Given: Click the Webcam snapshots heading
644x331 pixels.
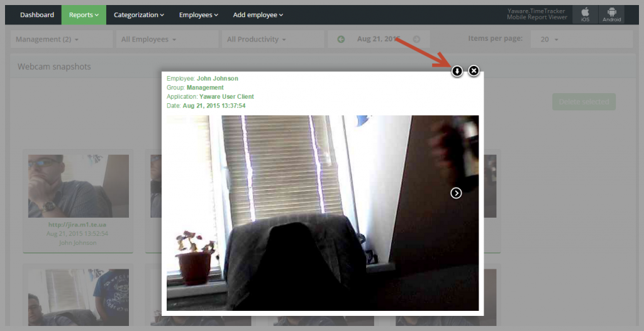Looking at the screenshot, I should click(54, 66).
